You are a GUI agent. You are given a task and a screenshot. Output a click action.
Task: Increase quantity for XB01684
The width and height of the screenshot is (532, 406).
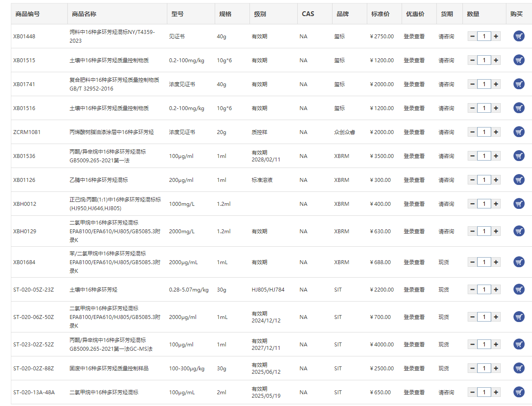[x=496, y=262]
